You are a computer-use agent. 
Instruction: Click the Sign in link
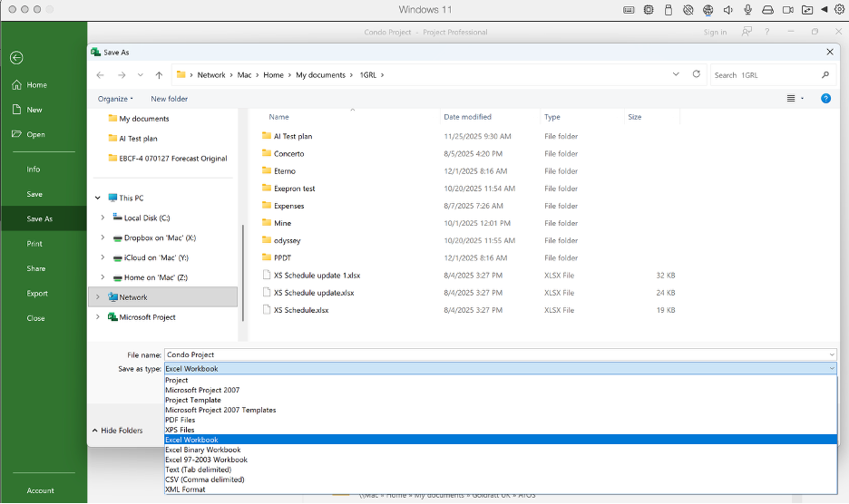(x=715, y=33)
